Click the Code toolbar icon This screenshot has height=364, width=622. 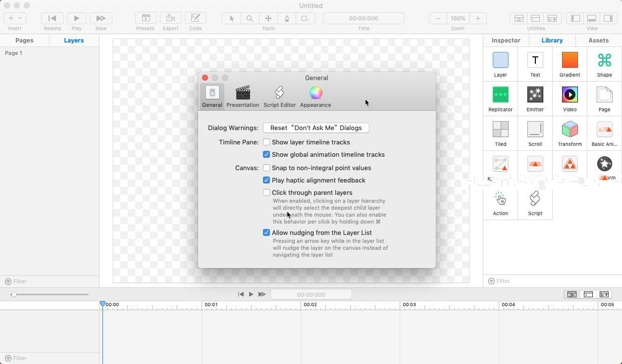pyautogui.click(x=196, y=18)
